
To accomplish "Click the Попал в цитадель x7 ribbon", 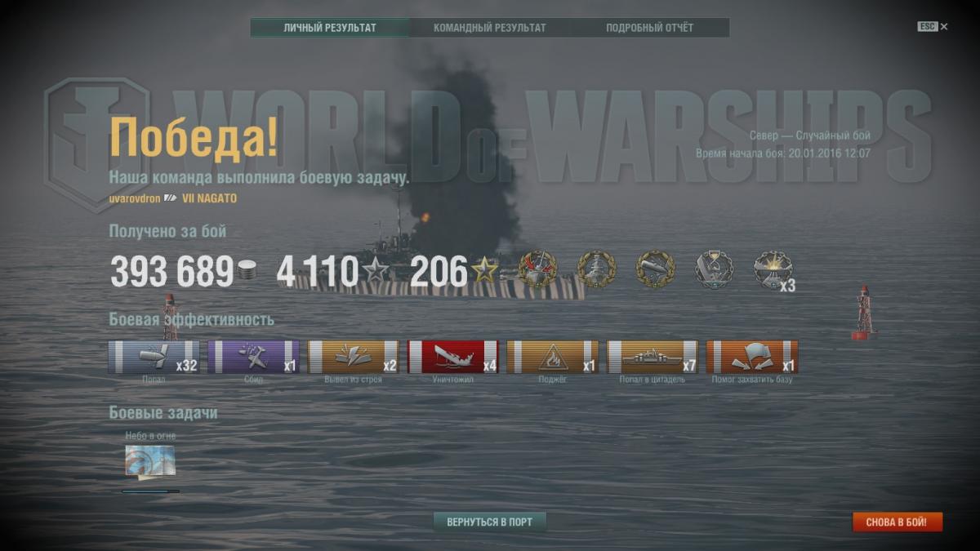I will (x=652, y=357).
